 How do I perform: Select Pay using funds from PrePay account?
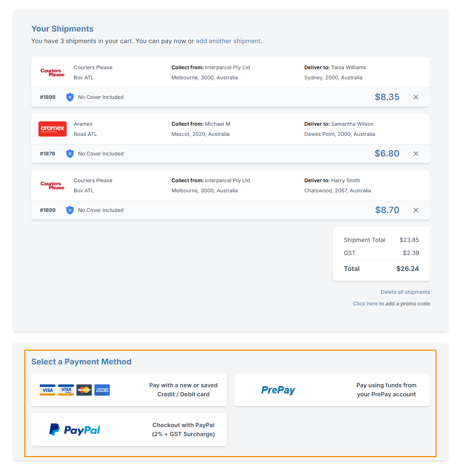pyautogui.click(x=386, y=390)
